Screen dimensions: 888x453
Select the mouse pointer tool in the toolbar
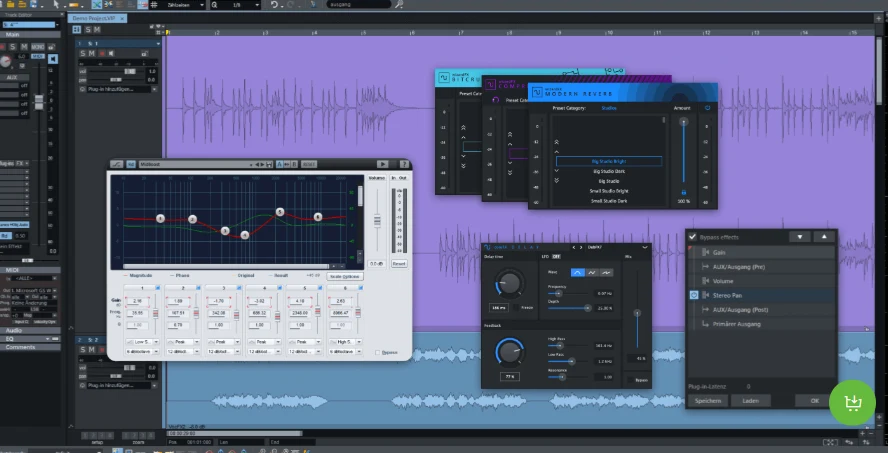point(56,5)
